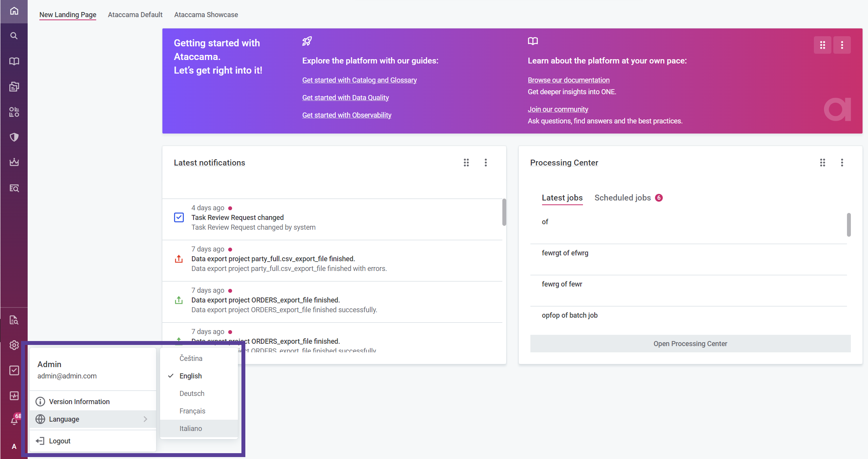
Task: Select Français language
Action: point(199,411)
